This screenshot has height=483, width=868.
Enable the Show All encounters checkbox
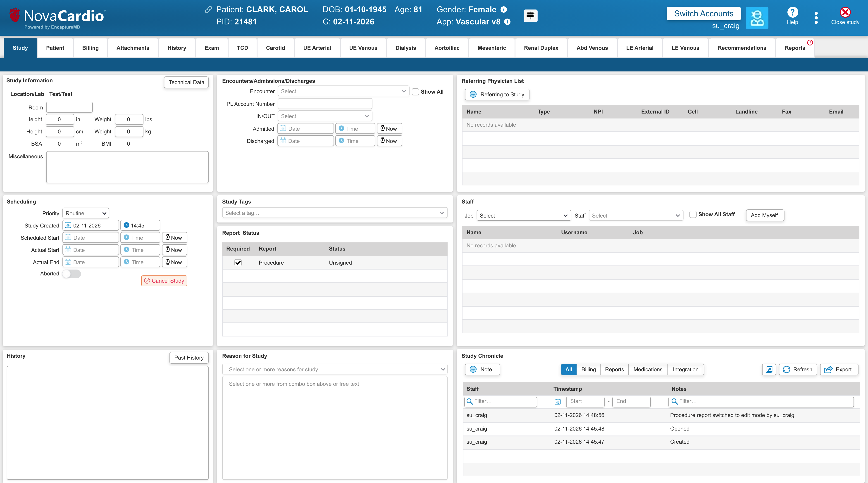click(415, 92)
